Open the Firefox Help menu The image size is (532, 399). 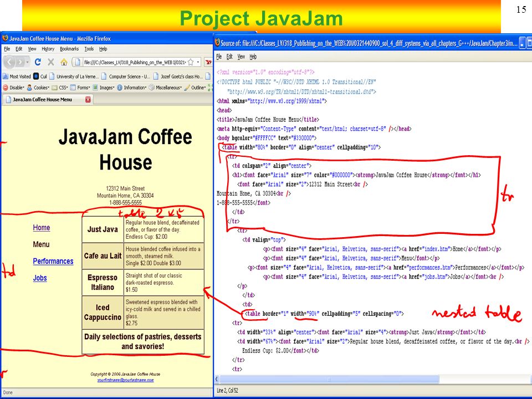tap(103, 49)
